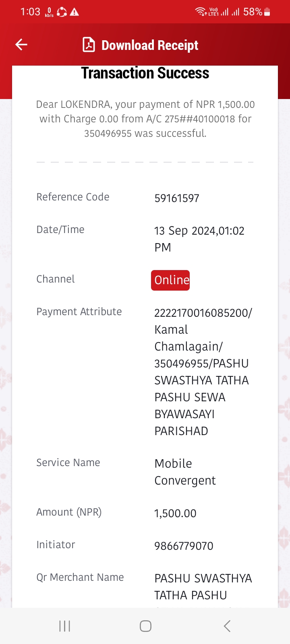
Task: Tap the back arrow icon
Action: coord(21,45)
